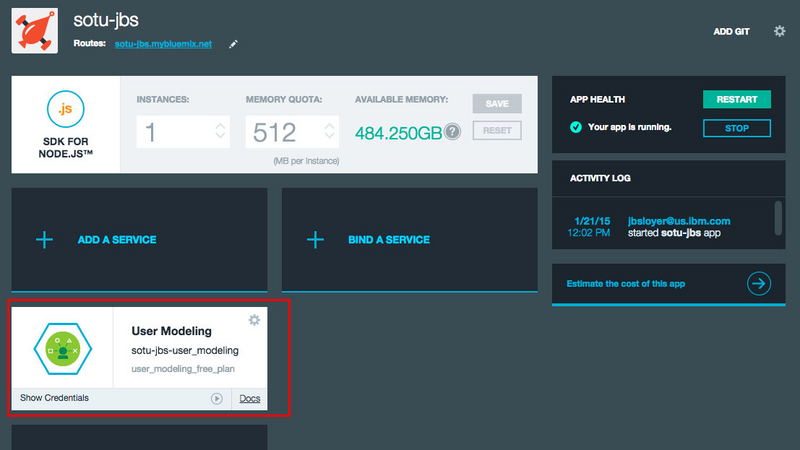
Task: Click the 1/21/15 12:02 PM timestamp
Action: [x=589, y=227]
